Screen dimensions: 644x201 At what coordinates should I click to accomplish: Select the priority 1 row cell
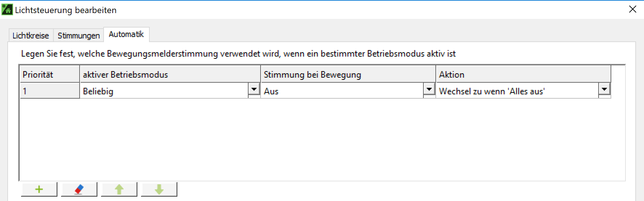[49, 91]
